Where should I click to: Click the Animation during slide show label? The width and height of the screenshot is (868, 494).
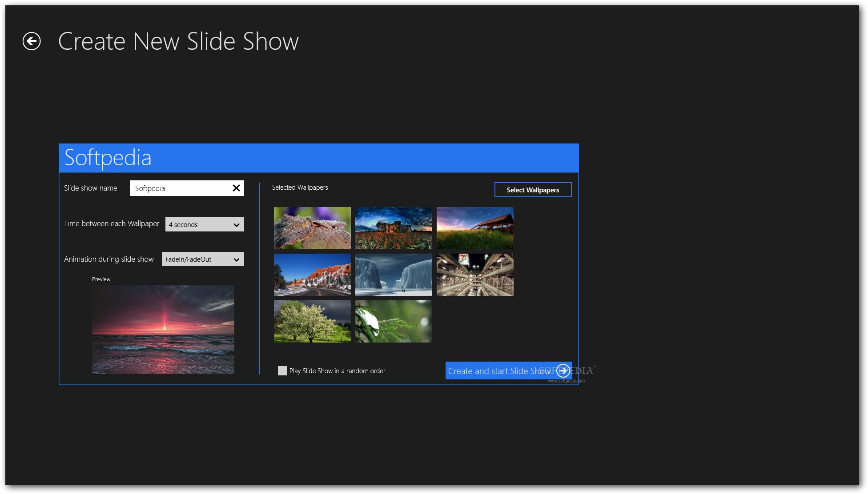point(109,259)
